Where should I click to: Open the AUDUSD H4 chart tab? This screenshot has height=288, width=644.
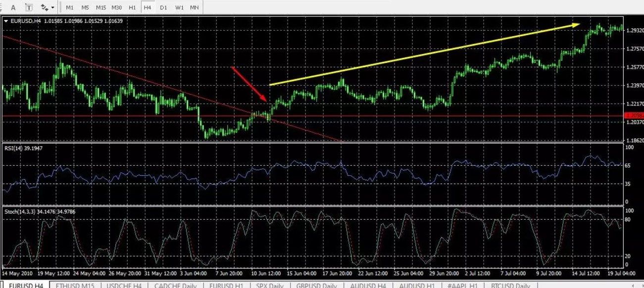click(x=368, y=285)
